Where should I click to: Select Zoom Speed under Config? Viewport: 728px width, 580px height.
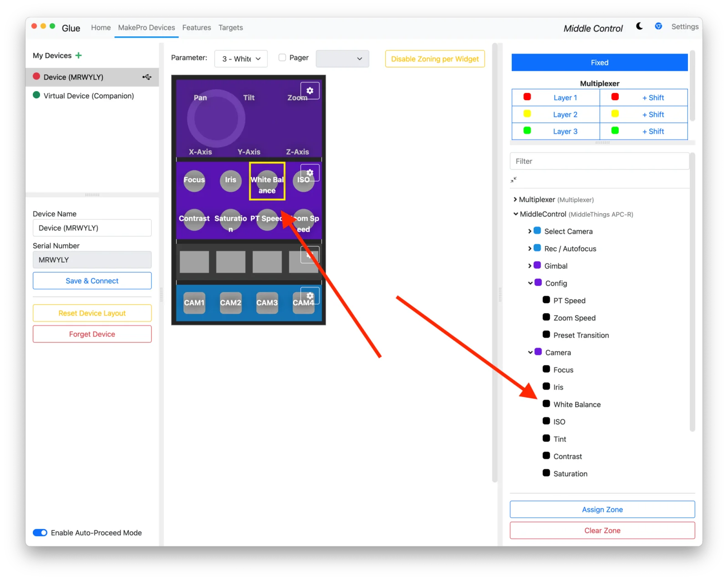pos(574,318)
